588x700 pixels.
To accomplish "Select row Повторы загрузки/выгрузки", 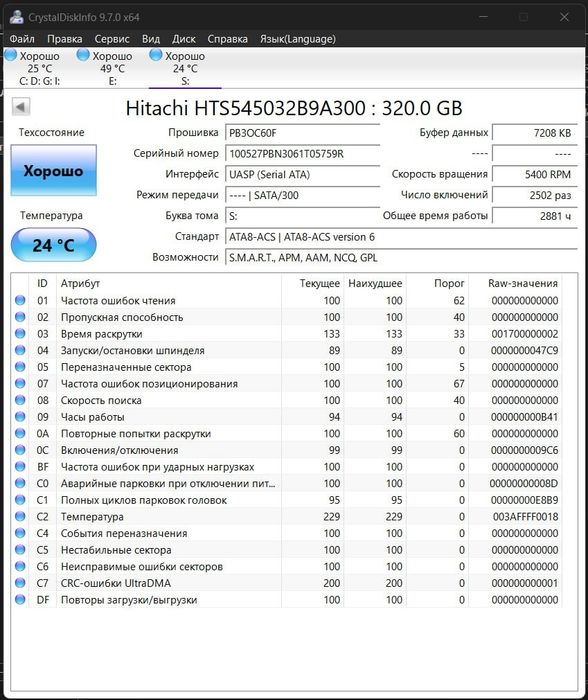I will coord(287,600).
